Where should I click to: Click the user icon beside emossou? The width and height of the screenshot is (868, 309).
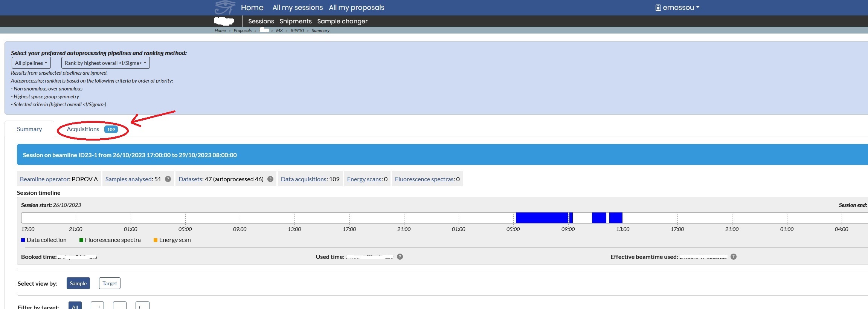coord(658,8)
